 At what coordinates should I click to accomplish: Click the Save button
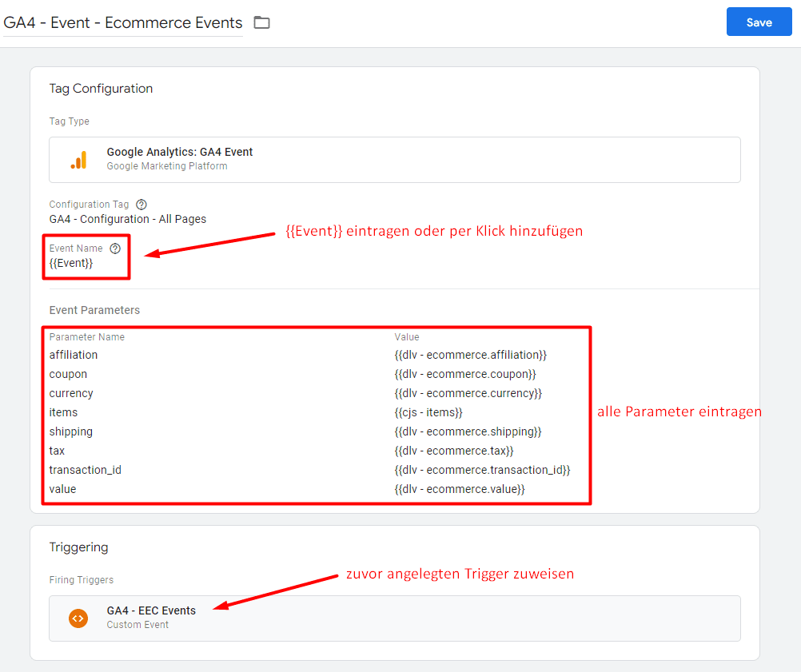(x=759, y=22)
